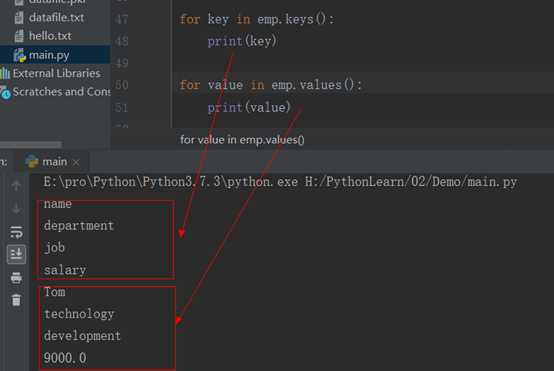Click line number 51 in the gutter
This screenshot has height=371, width=554.
tap(121, 107)
